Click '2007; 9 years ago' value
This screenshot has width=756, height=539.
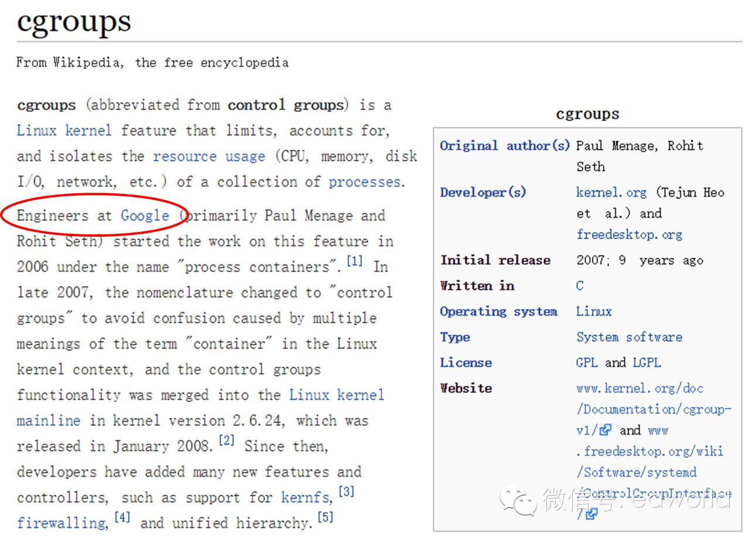(639, 260)
